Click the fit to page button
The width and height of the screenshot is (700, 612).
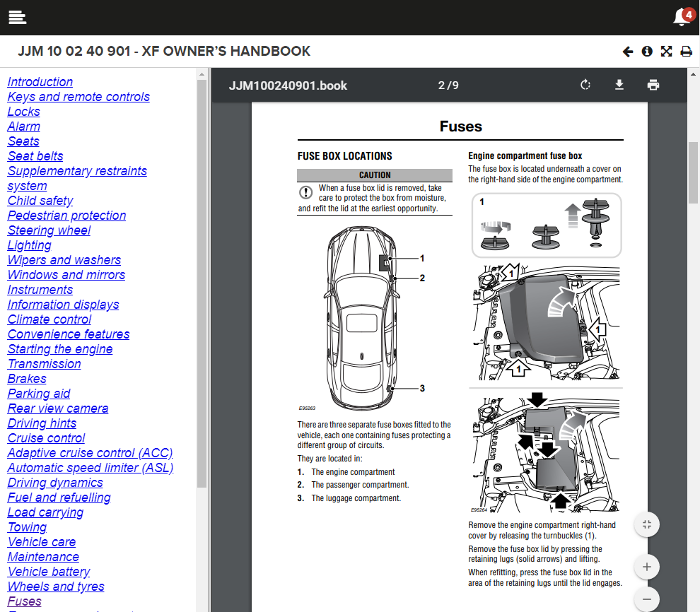pyautogui.click(x=646, y=524)
